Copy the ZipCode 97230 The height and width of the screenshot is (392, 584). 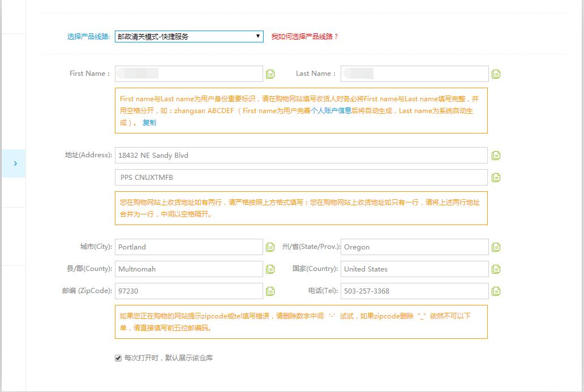pos(270,291)
